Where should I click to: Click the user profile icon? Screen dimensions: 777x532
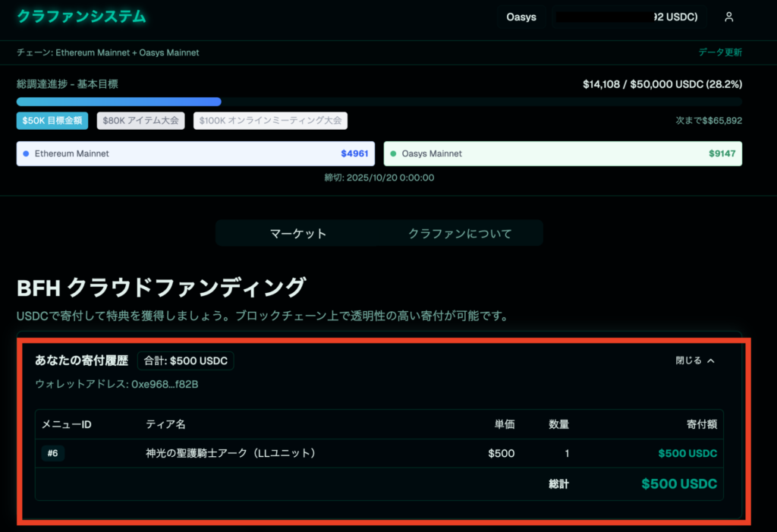728,17
